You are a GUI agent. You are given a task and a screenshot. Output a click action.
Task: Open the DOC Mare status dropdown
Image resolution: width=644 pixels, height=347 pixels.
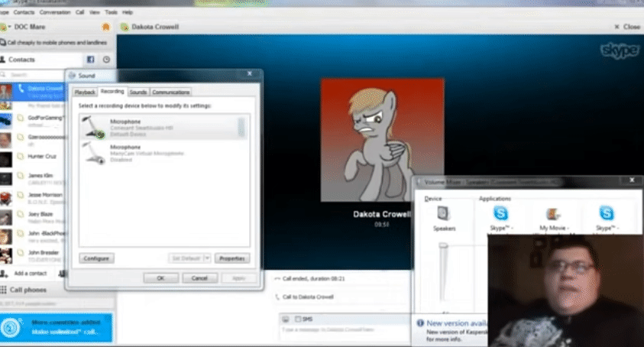(x=9, y=27)
